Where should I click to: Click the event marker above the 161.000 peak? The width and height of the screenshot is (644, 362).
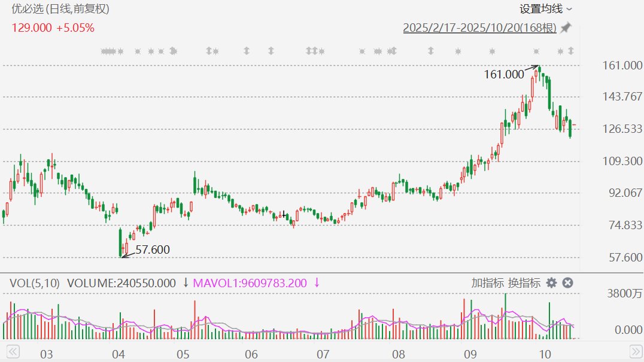pos(536,51)
